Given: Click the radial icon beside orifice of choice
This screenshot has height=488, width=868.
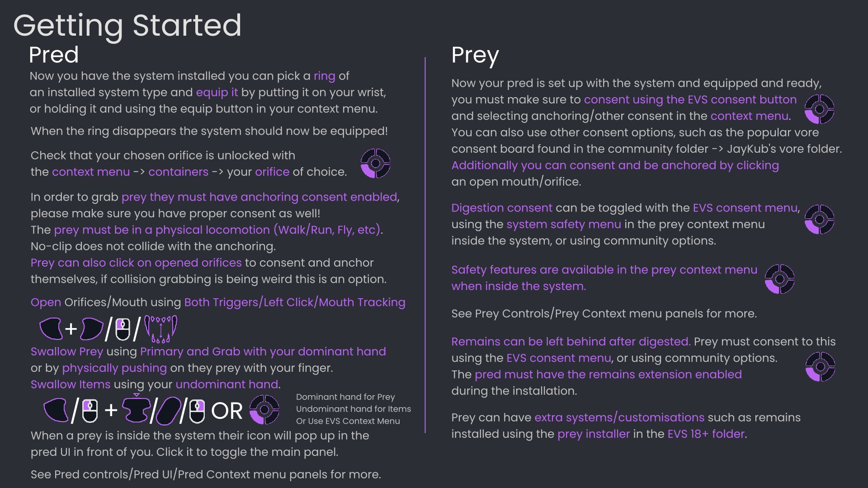Looking at the screenshot, I should click(375, 164).
